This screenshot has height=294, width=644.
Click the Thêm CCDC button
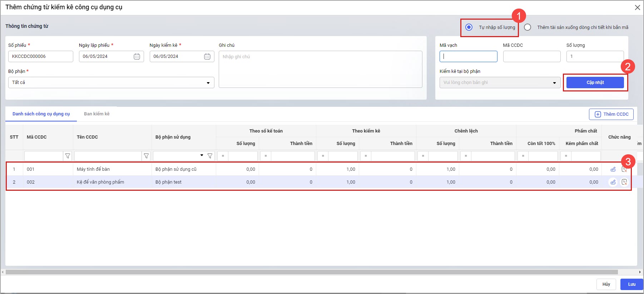pos(611,114)
